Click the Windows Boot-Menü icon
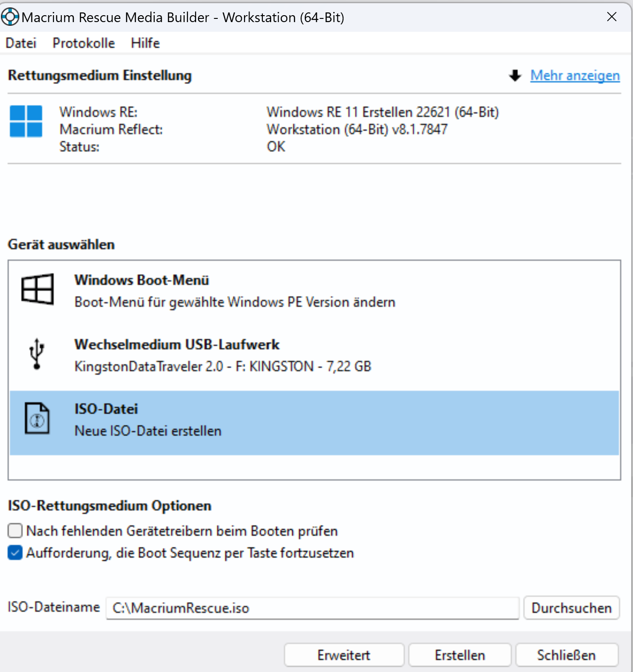Viewport: 633px width, 672px height. [38, 289]
